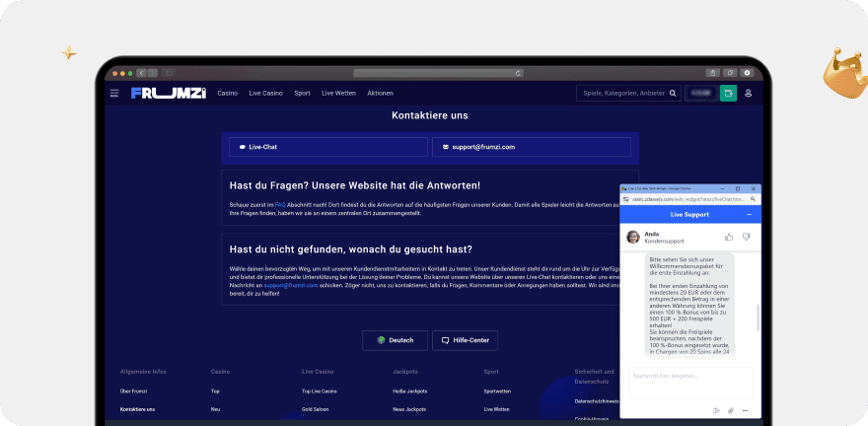This screenshot has width=868, height=426.
Task: Click the chat message scrollbar
Action: pos(757,320)
